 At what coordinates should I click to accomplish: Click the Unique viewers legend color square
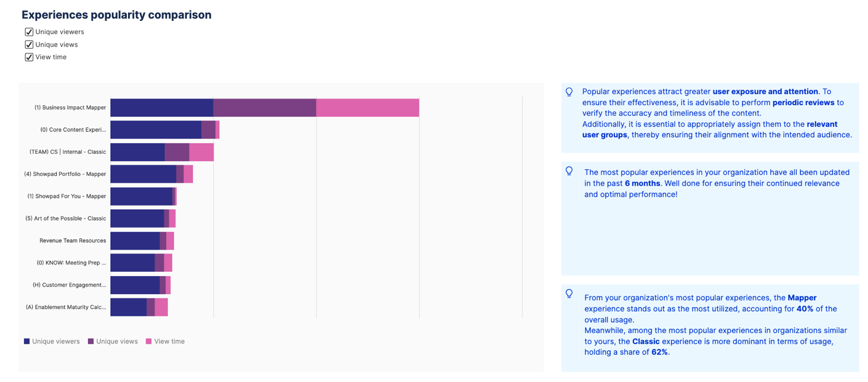pos(27,341)
